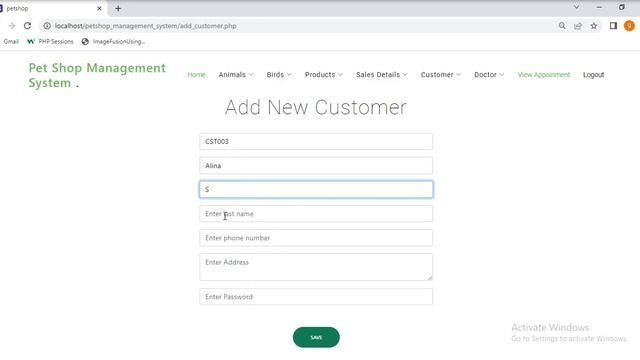Focus the customer ID field CST003
This screenshot has height=360, width=640.
tap(316, 141)
